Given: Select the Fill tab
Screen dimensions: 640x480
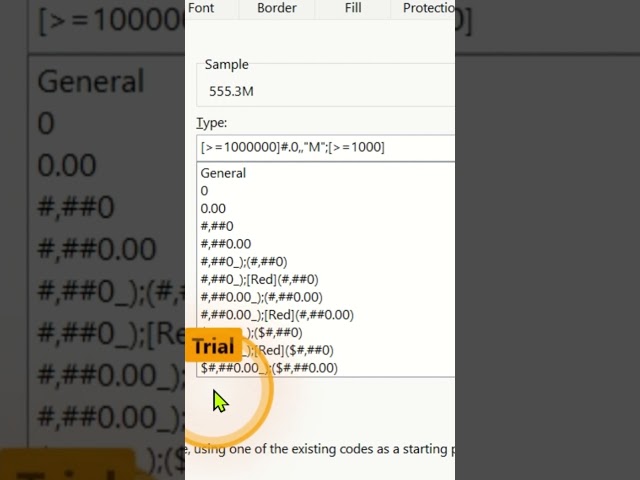Looking at the screenshot, I should coord(353,8).
